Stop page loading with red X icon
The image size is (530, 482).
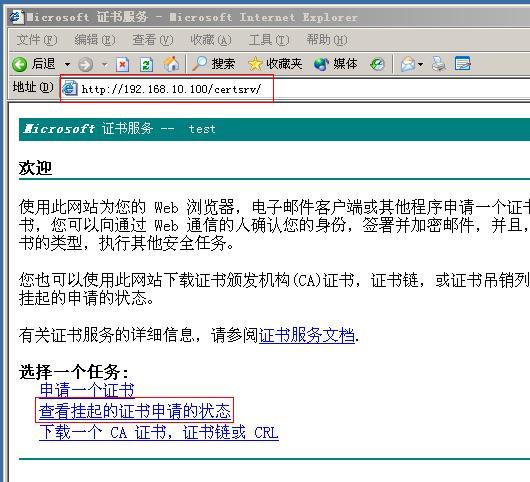coord(122,64)
